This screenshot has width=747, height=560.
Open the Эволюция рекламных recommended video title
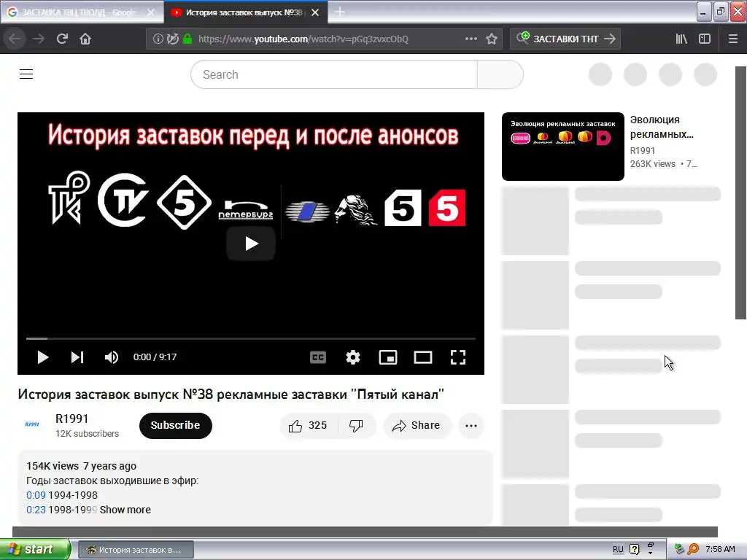[661, 127]
